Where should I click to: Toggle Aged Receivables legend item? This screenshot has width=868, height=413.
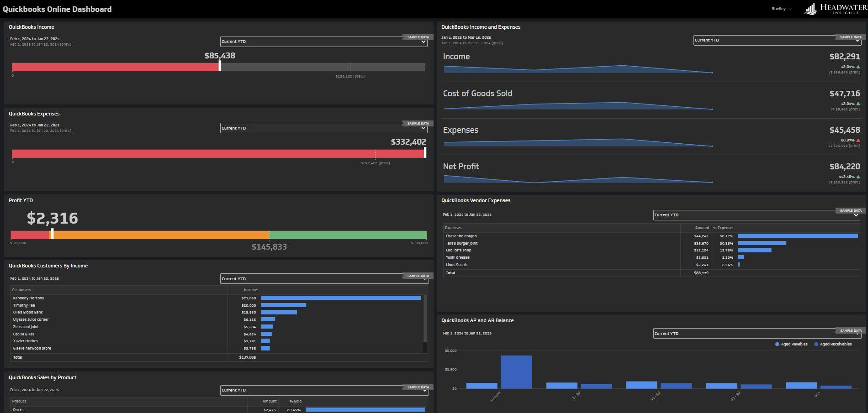point(833,344)
